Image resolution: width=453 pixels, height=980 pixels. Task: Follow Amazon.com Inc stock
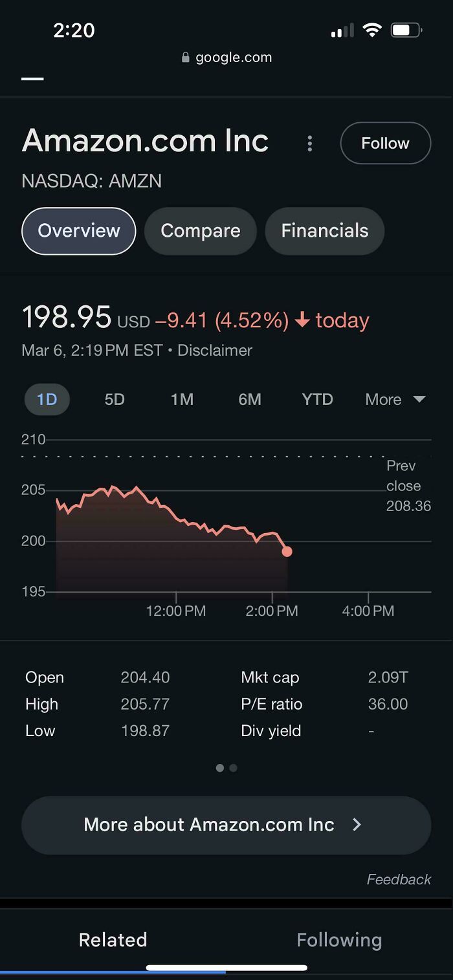click(x=386, y=144)
